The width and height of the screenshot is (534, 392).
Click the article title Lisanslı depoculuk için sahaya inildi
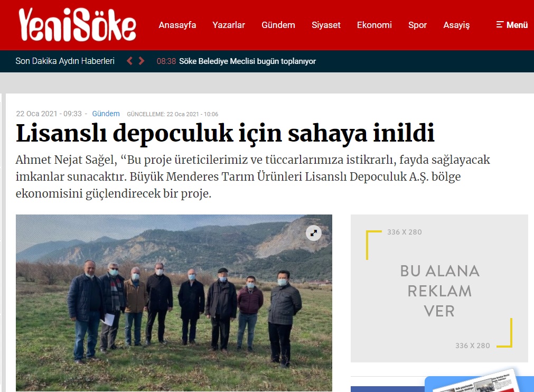pos(225,133)
